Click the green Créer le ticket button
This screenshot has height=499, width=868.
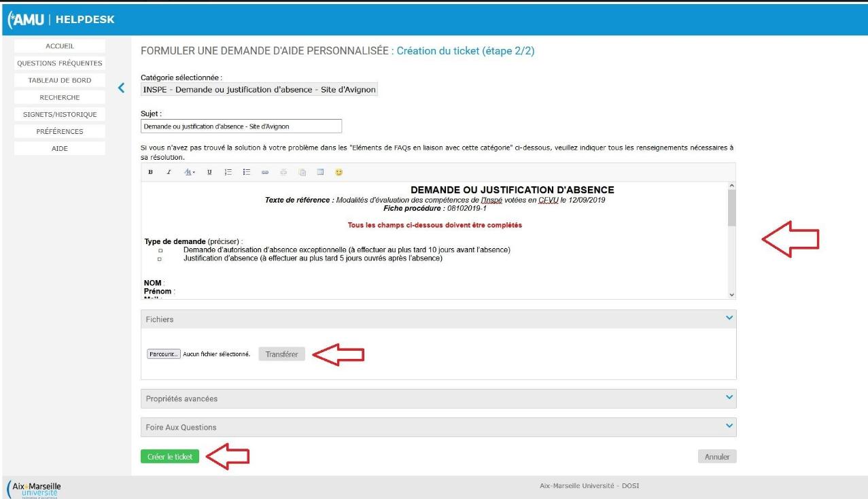[x=170, y=457]
